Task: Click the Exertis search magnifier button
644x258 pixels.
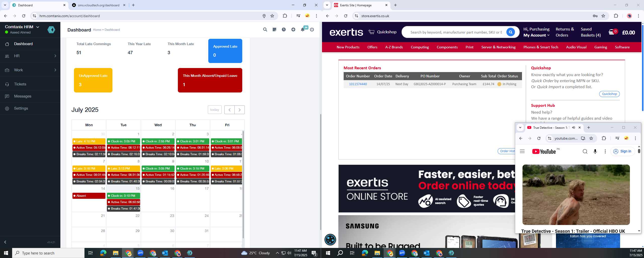Action: coord(510,32)
